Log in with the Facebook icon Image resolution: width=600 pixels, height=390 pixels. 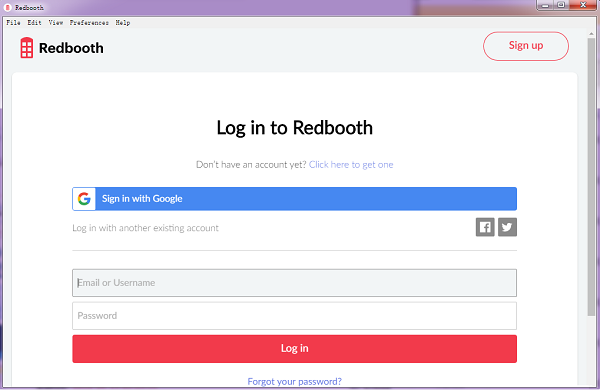pyautogui.click(x=485, y=227)
